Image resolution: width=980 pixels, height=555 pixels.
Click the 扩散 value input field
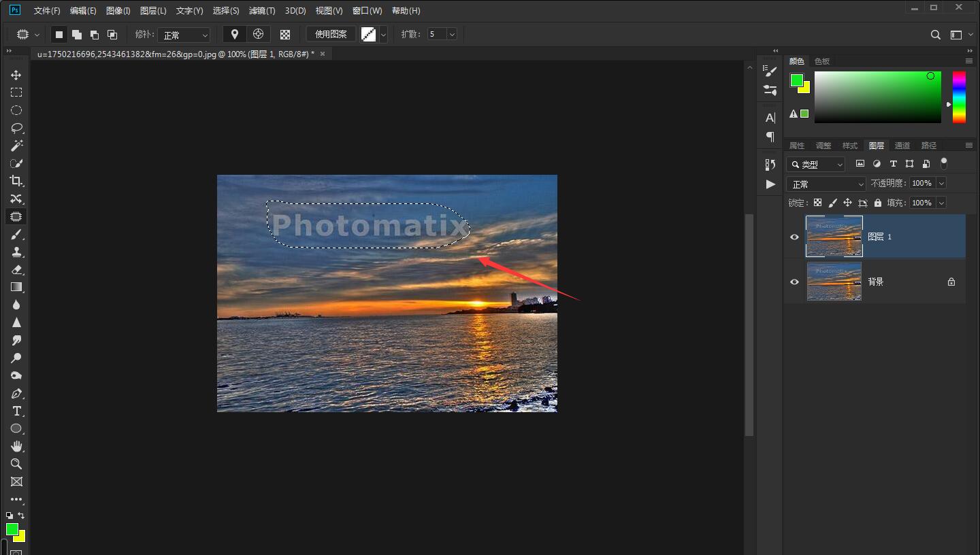coord(436,34)
